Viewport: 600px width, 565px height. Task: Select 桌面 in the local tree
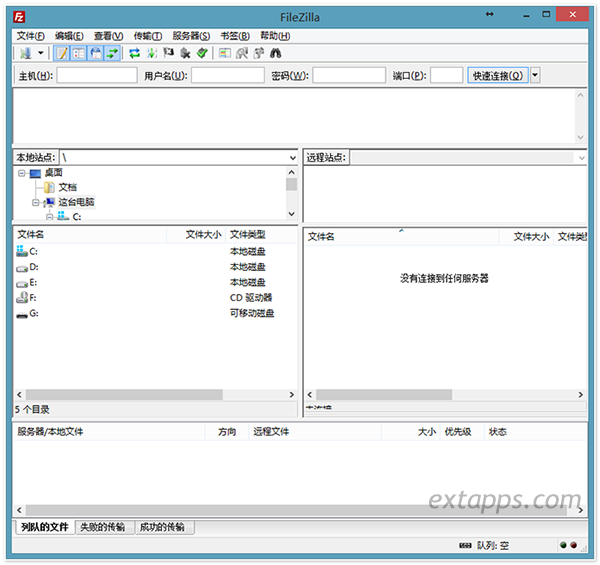click(x=54, y=173)
